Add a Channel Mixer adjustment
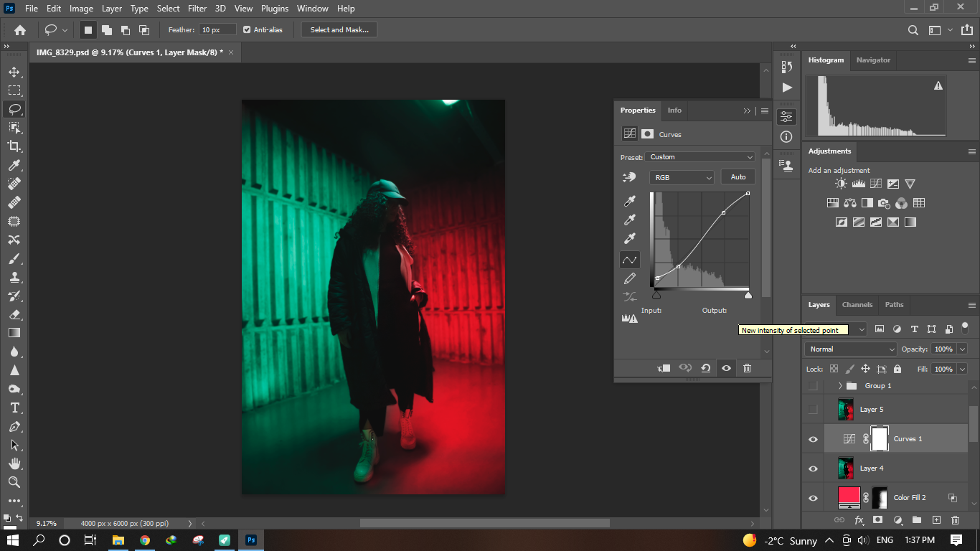980x551 pixels. tap(902, 203)
